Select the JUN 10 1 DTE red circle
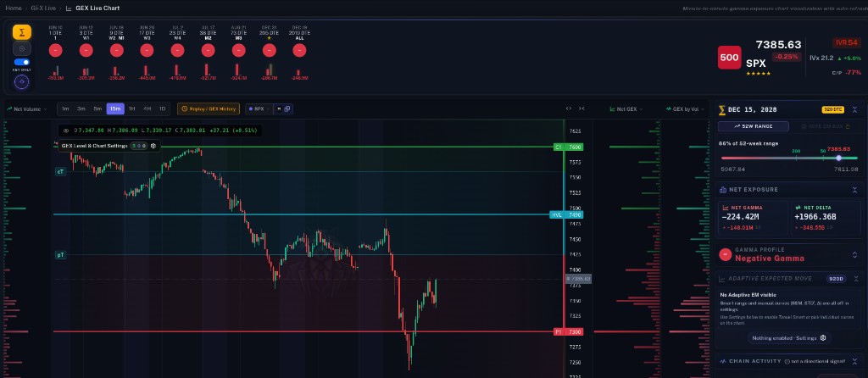Screen dimensions: 868x378 (x=55, y=50)
